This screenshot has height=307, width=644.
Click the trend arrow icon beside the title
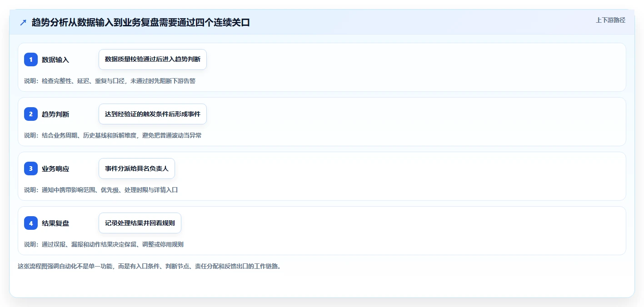tap(23, 22)
